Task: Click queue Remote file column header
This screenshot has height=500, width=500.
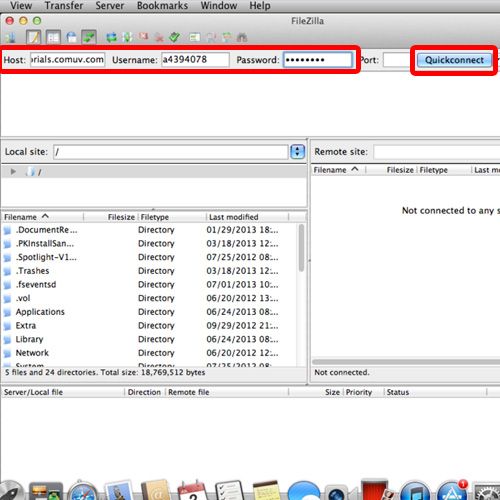Action: (227, 392)
